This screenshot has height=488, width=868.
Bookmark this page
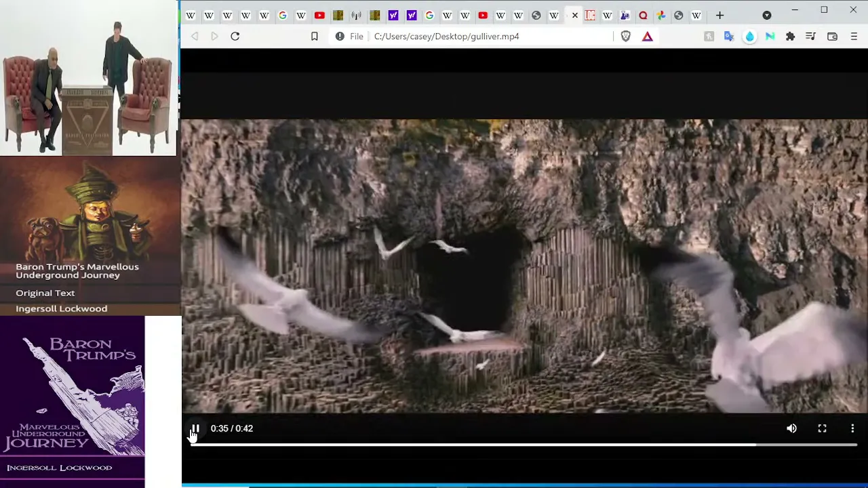315,36
